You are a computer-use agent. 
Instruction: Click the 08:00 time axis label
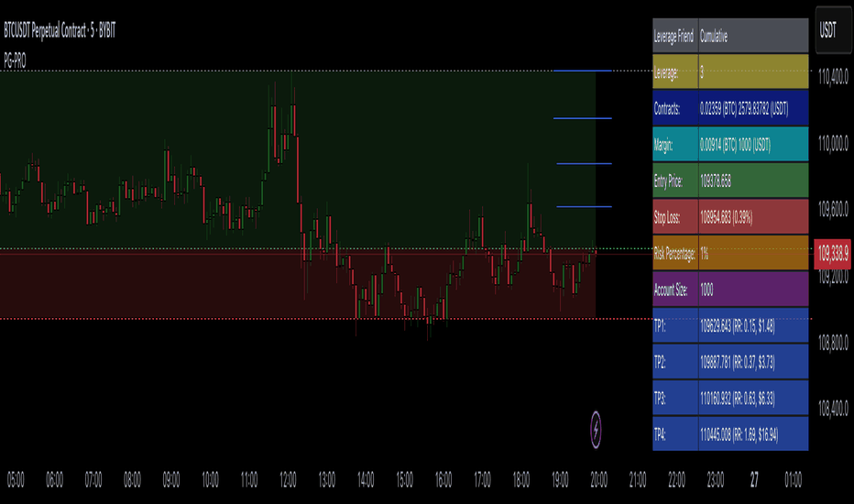tap(132, 480)
